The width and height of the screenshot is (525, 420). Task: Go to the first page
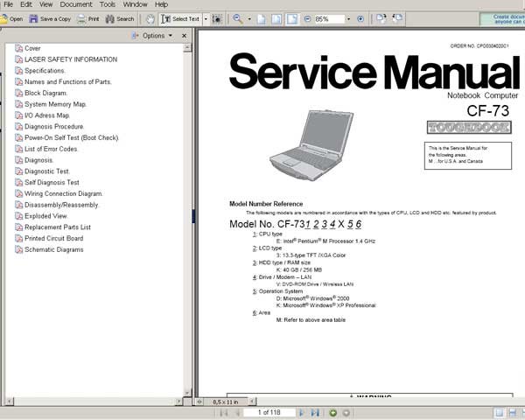pos(224,413)
